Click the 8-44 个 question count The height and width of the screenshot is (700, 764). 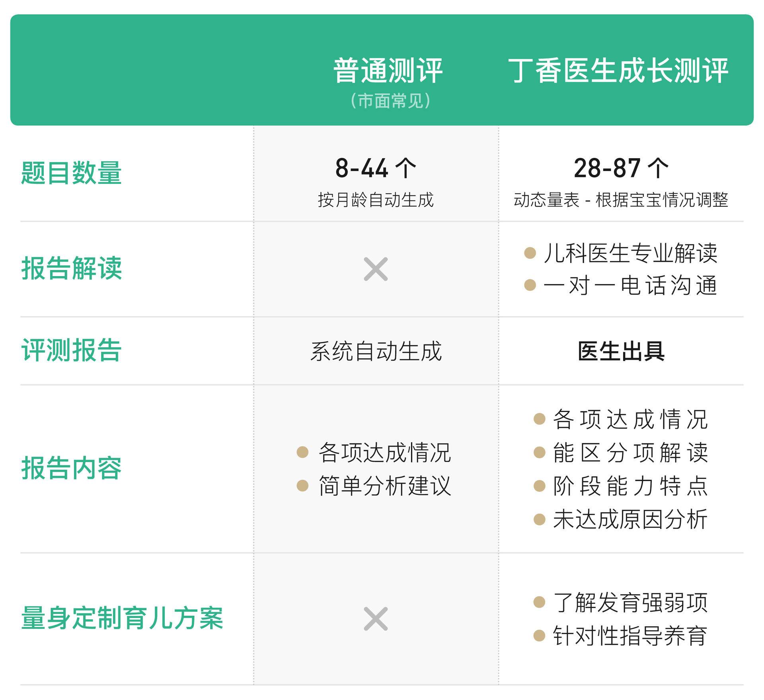(376, 168)
